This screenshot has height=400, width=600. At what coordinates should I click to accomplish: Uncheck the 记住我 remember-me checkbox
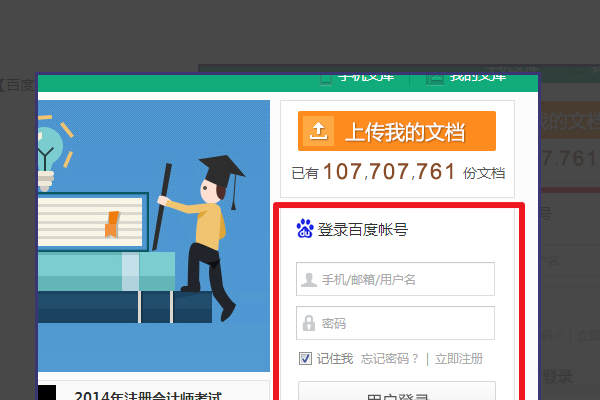(x=305, y=359)
